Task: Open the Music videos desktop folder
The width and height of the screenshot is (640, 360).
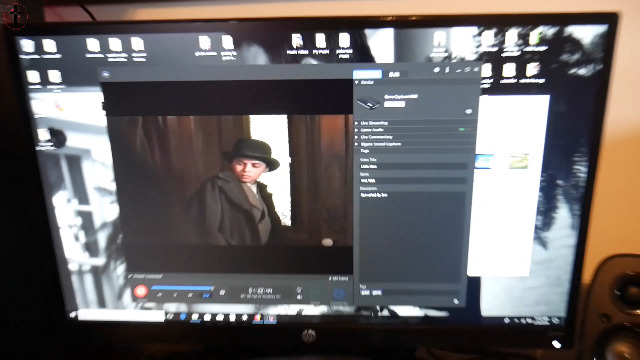Action: coord(298,44)
